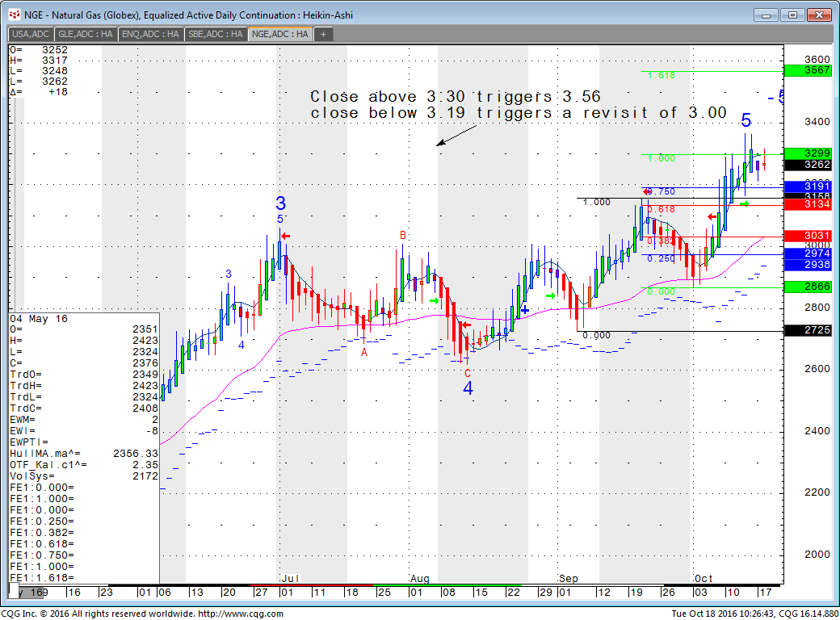This screenshot has width=840, height=620.
Task: Click the green 2866 price label
Action: click(x=808, y=287)
